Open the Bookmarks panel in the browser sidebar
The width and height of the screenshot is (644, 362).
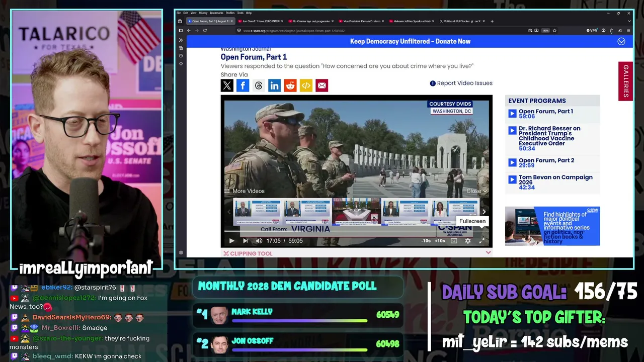pos(181,63)
